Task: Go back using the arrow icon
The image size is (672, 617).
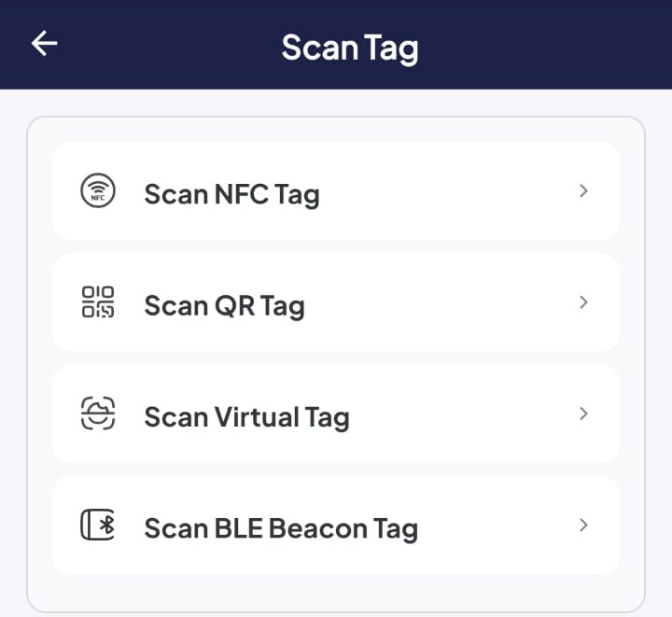Action: 44,43
